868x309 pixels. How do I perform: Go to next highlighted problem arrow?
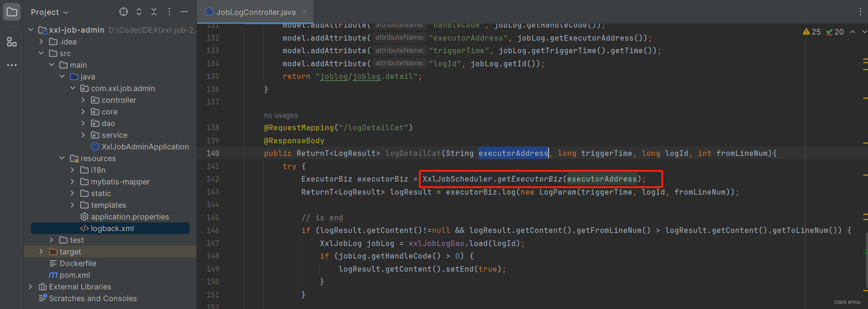pyautogui.click(x=864, y=32)
